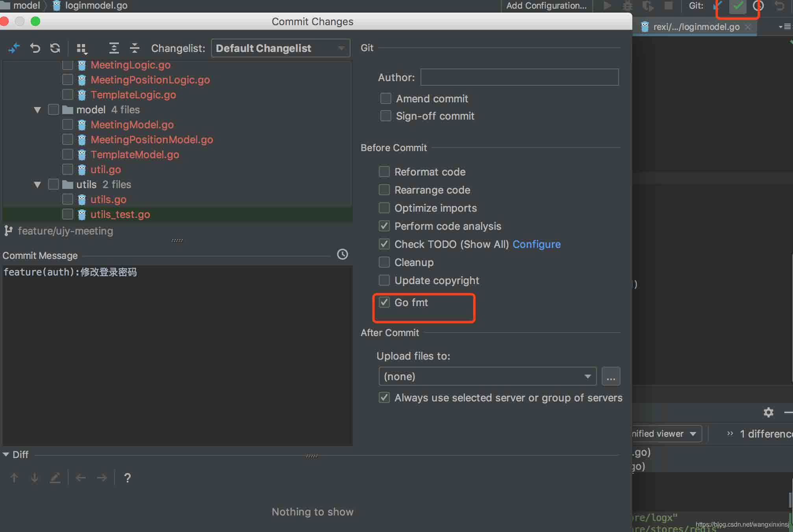Image resolution: width=793 pixels, height=532 pixels.
Task: Enable the Amend commit checkbox
Action: 385,98
